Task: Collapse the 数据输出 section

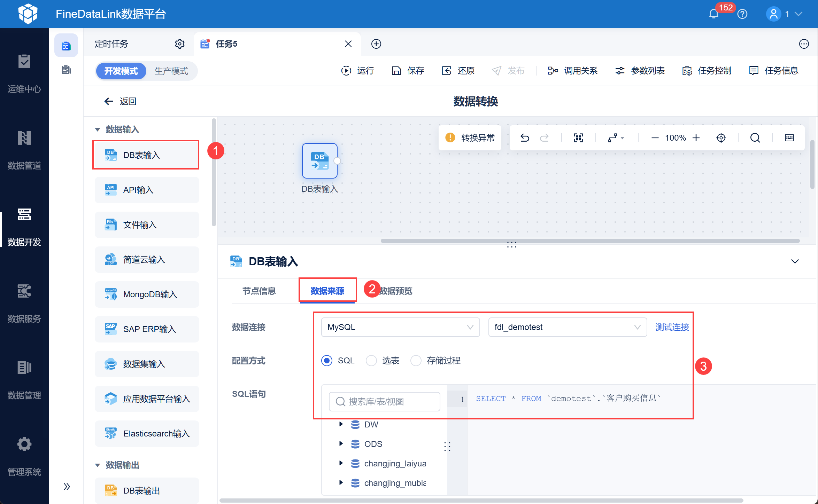Action: (x=98, y=465)
